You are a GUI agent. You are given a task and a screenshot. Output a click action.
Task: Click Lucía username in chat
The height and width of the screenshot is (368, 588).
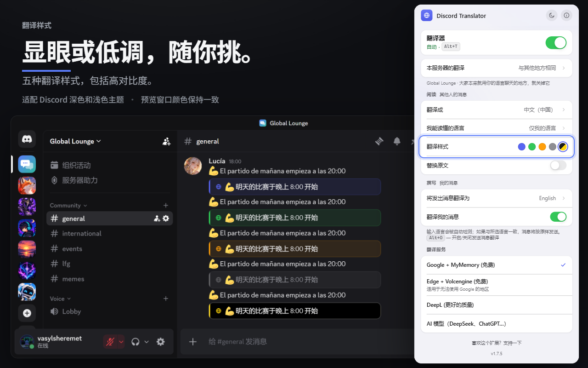[x=217, y=161]
